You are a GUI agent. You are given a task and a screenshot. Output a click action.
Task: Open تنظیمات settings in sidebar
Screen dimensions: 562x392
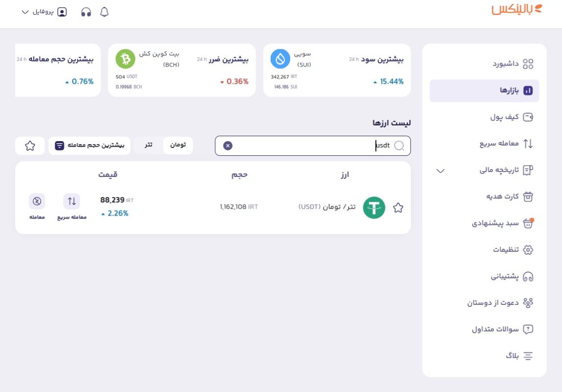point(484,249)
